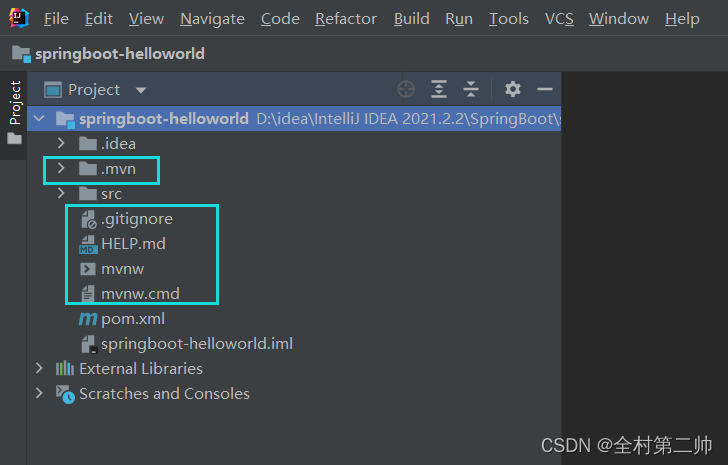This screenshot has height=465, width=728.
Task: Open the Edit menu
Action: [x=99, y=19]
